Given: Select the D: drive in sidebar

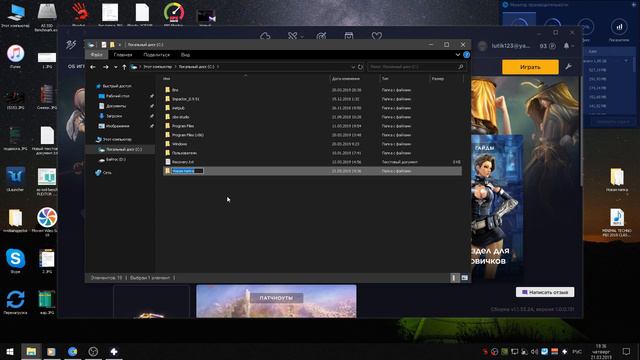Looking at the screenshot, I should (x=115, y=160).
